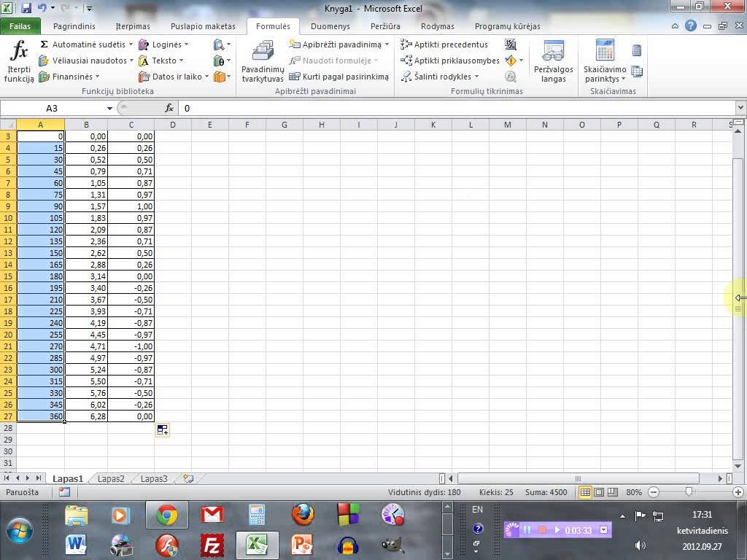Expand the Automatinė sudėtis dropdown
747x560 pixels.
tap(131, 44)
